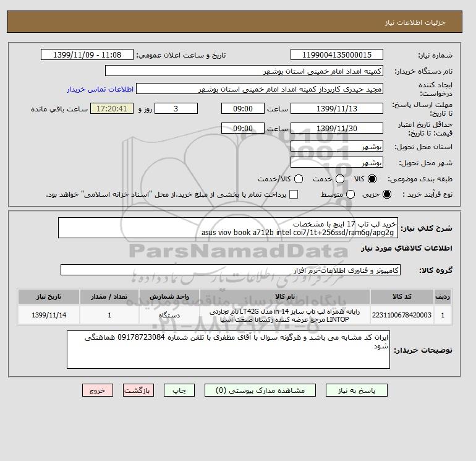Click the delivery province بوشهر field
This screenshot has width=476, height=461.
pyautogui.click(x=337, y=147)
